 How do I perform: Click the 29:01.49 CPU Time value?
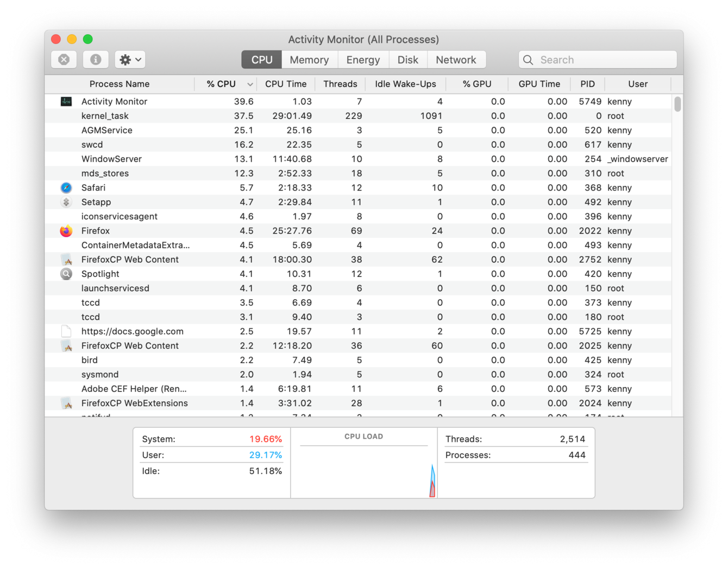tap(292, 116)
